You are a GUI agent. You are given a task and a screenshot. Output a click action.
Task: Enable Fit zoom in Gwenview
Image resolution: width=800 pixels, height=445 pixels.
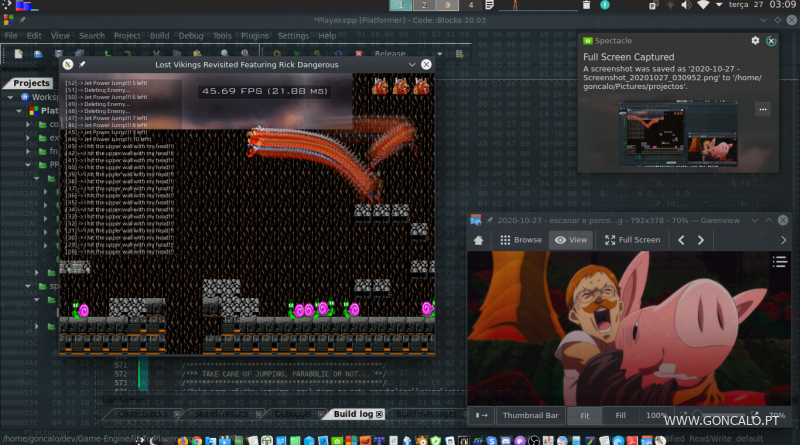click(585, 415)
